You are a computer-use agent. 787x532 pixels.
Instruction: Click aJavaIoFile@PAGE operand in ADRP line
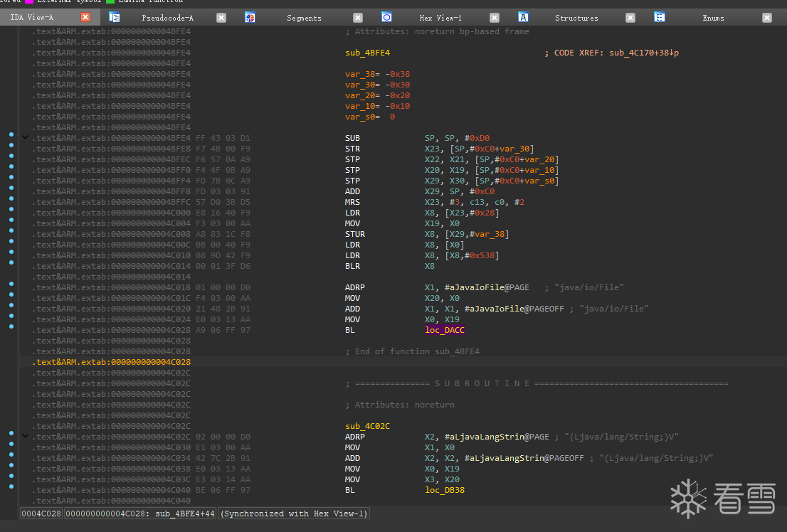point(487,287)
